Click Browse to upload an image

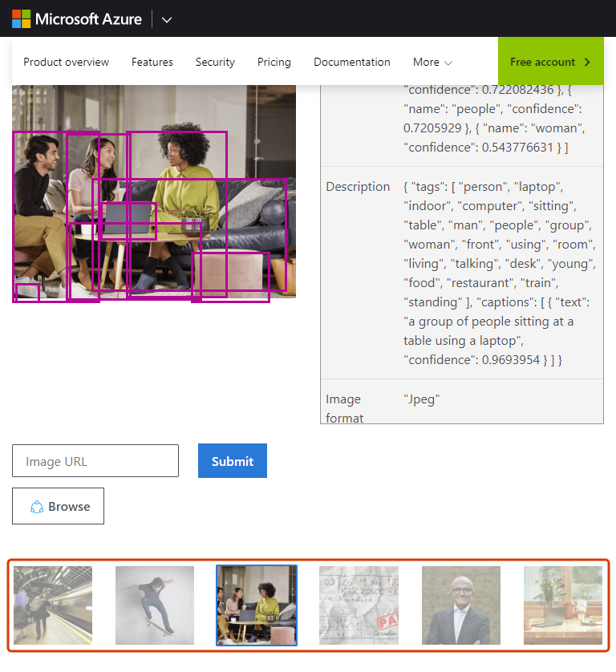point(58,506)
